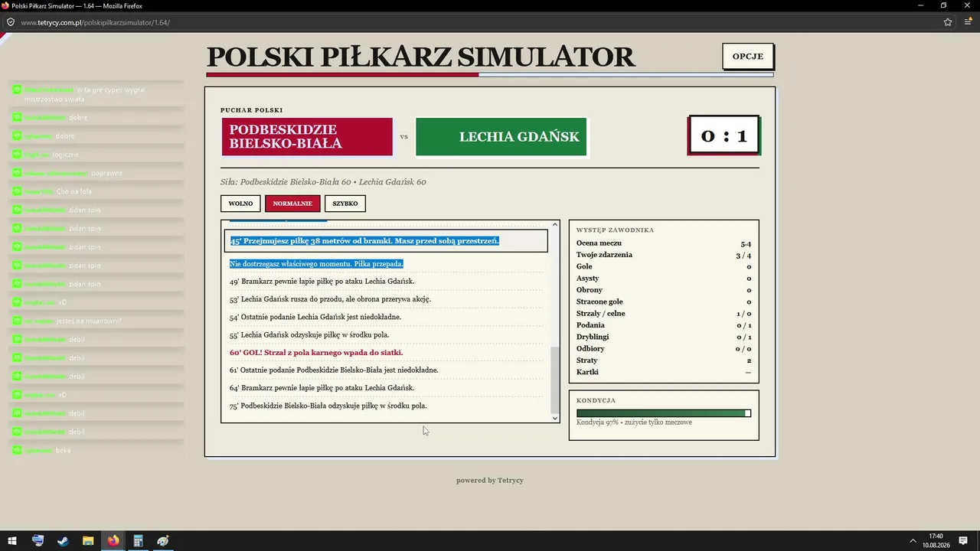Screen dimensions: 980x551
Task: Open clock and date flyout
Action: [x=935, y=541]
